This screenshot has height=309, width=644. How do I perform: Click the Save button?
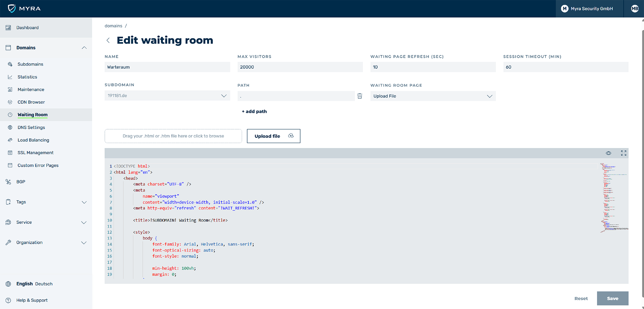612,298
